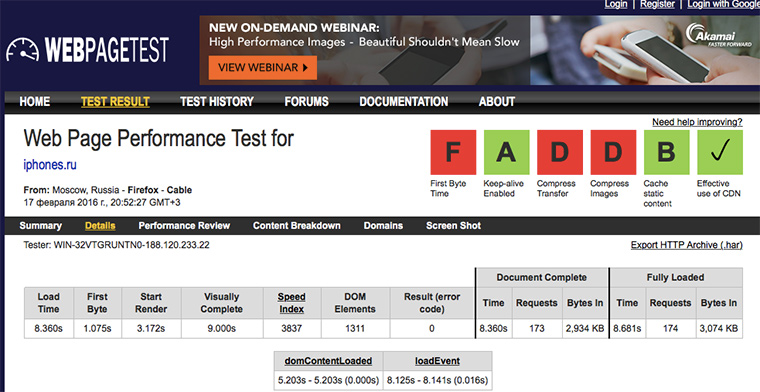Click the loadEvent header link
Screen dimensions: 760x392
(437, 361)
